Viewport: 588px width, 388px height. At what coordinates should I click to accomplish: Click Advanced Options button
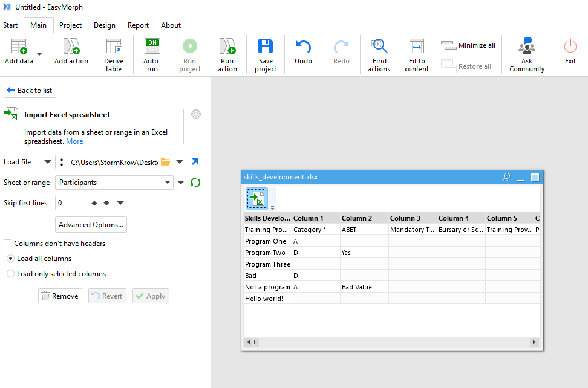click(91, 224)
